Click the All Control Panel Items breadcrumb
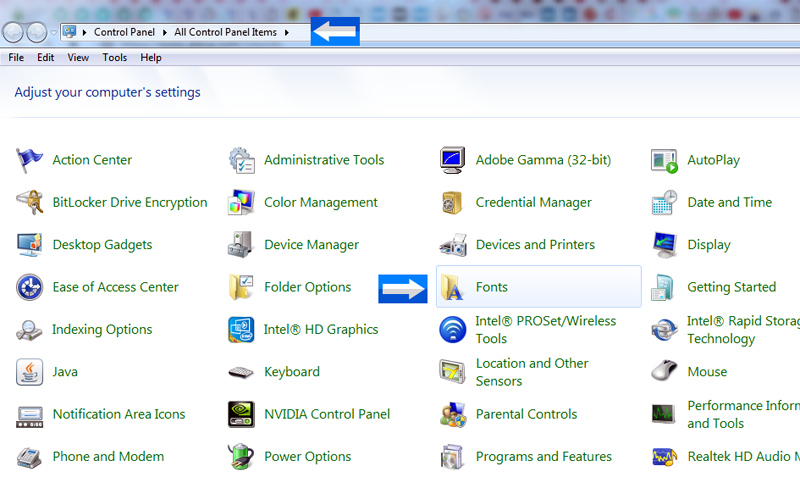 pos(226,32)
